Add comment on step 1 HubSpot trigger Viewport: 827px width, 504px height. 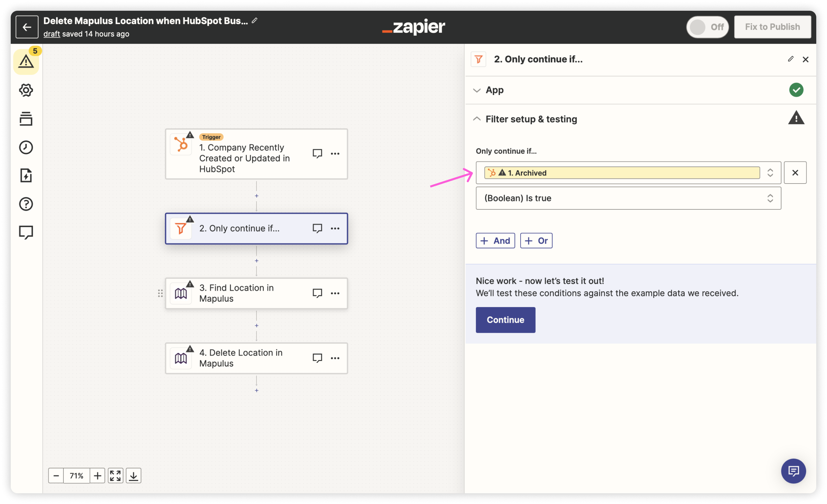pyautogui.click(x=317, y=153)
